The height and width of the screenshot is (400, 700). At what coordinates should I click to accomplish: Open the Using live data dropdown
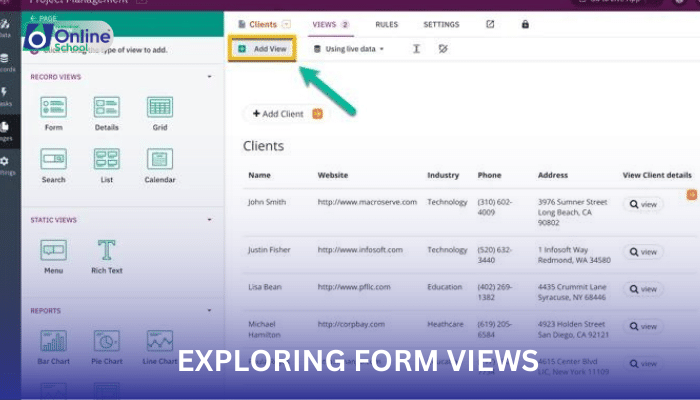click(349, 48)
